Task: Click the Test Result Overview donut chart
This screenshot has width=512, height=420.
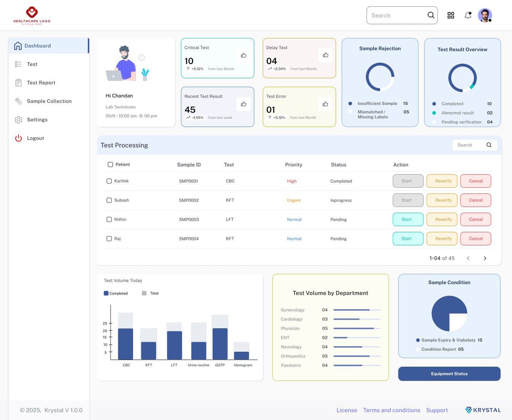Action: [x=463, y=78]
